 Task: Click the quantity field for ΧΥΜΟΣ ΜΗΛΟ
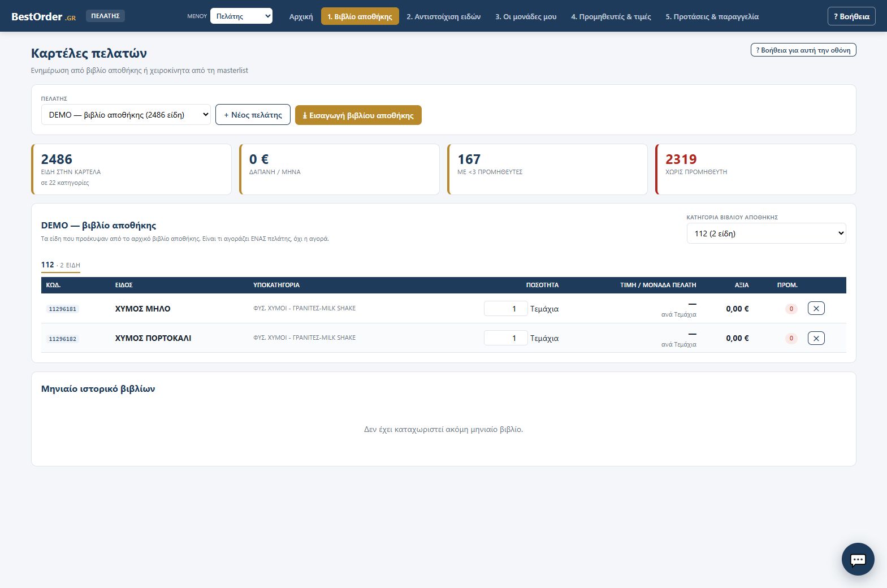(x=505, y=309)
